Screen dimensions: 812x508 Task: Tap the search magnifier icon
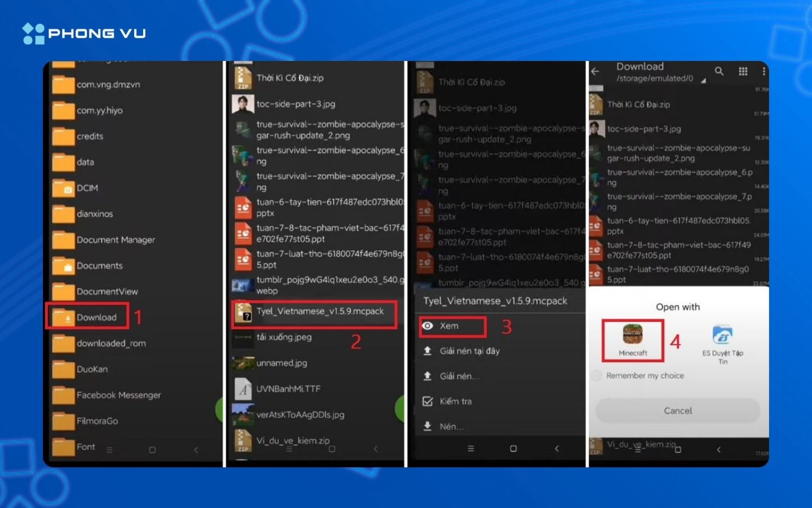719,71
